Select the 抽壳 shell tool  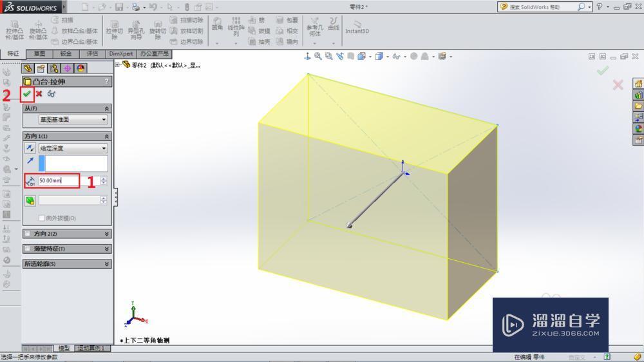coord(259,41)
